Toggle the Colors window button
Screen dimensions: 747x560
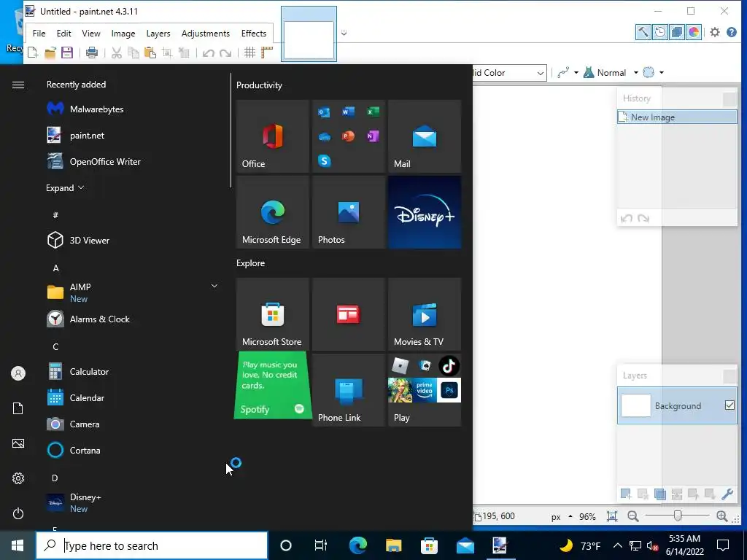click(x=694, y=32)
